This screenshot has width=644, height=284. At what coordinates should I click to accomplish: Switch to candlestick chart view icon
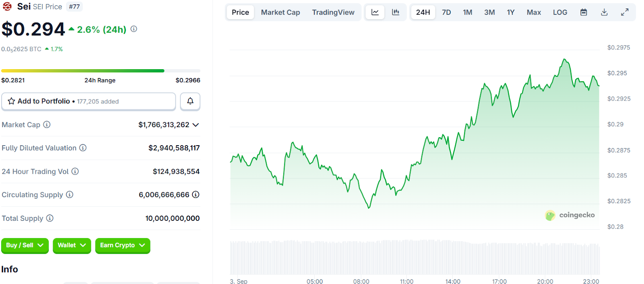pyautogui.click(x=396, y=12)
